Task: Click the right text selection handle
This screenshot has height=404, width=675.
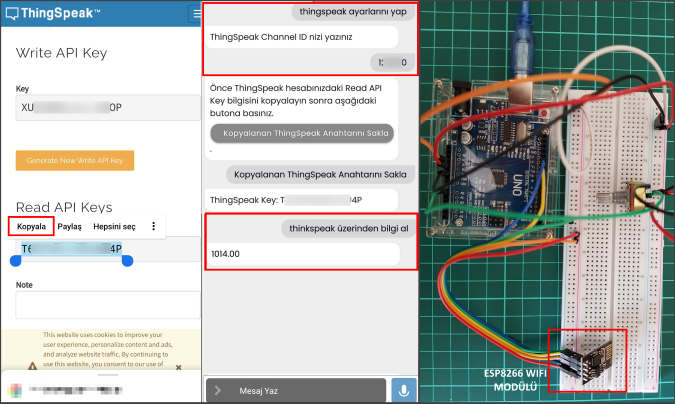Action: click(127, 261)
